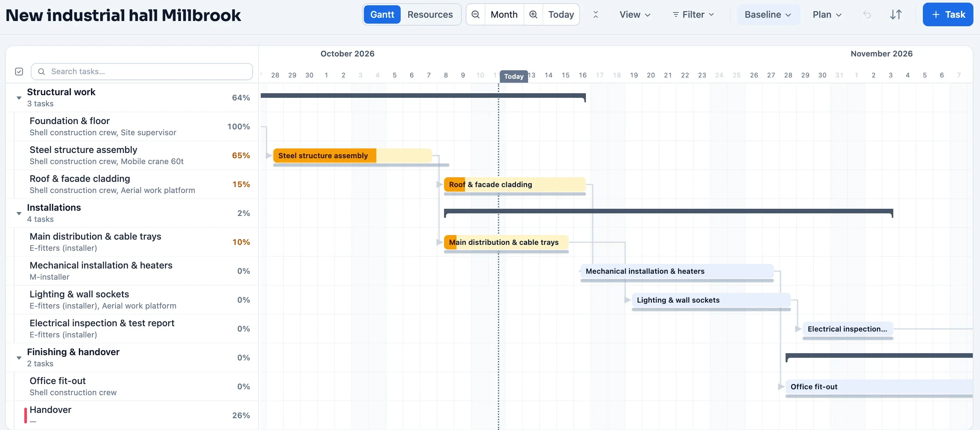Click Roof & facade cladding Gantt bar
The height and width of the screenshot is (430, 980).
point(515,184)
